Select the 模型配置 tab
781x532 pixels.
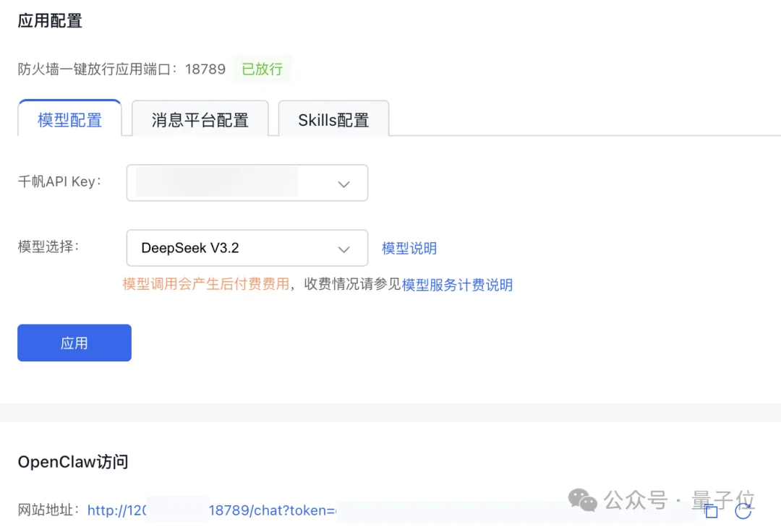point(69,120)
